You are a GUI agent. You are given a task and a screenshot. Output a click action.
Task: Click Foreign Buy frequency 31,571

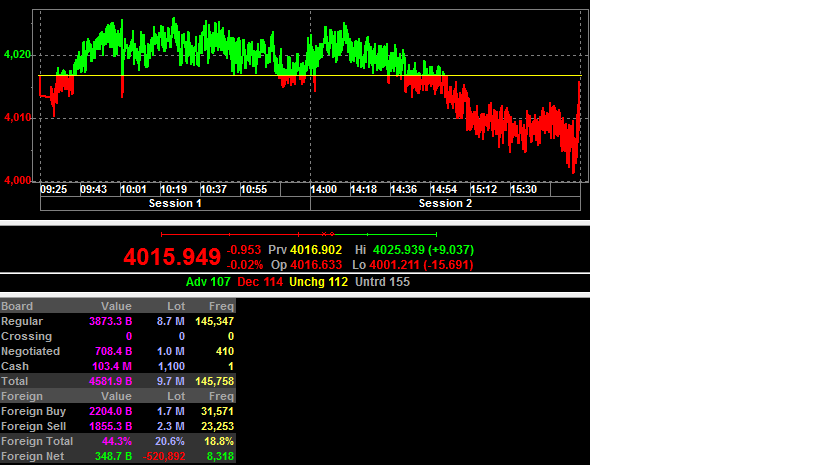click(x=218, y=411)
